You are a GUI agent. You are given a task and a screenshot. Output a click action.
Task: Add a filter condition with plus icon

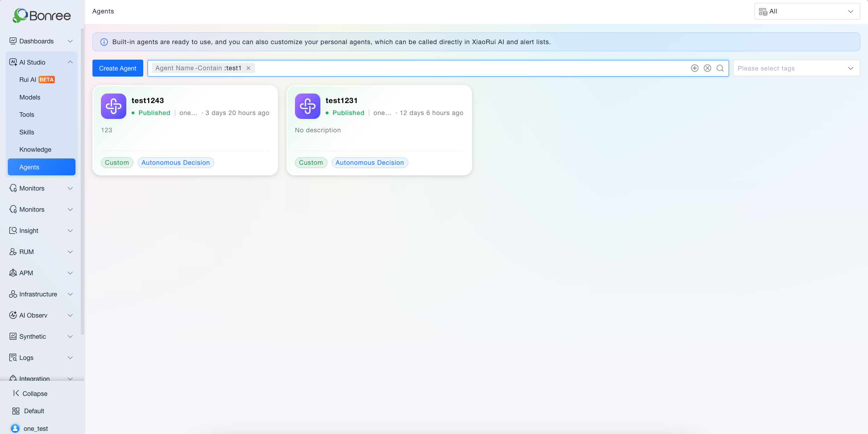695,68
